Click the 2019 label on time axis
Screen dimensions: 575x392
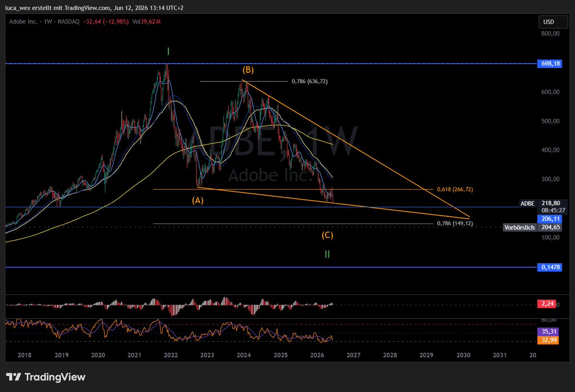(x=61, y=355)
